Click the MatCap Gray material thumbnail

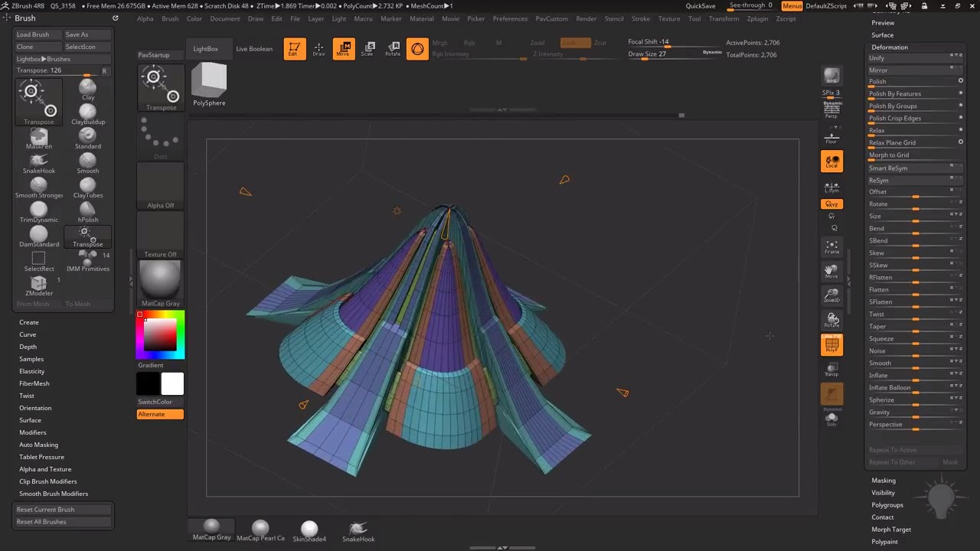(160, 282)
